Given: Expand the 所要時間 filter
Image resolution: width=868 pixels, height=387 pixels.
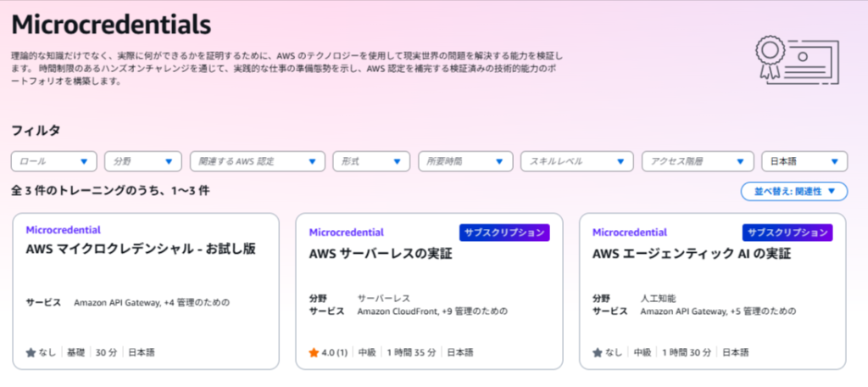Looking at the screenshot, I should click(465, 161).
